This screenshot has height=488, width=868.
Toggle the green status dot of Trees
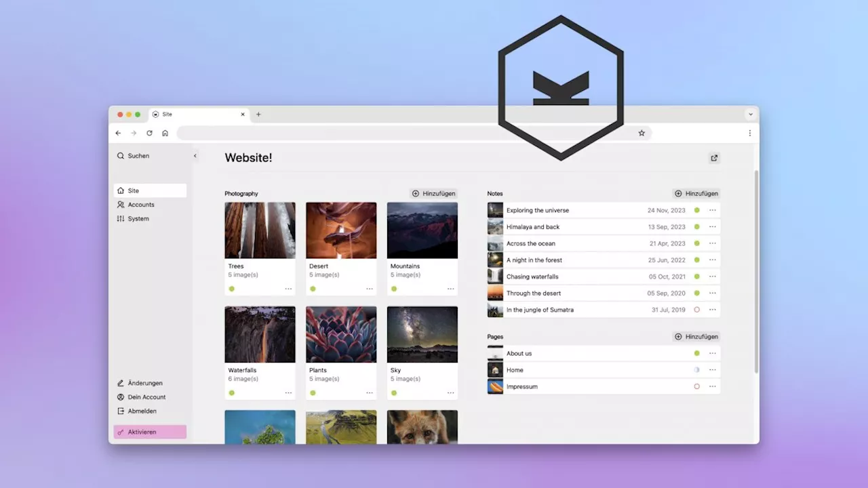pos(231,289)
